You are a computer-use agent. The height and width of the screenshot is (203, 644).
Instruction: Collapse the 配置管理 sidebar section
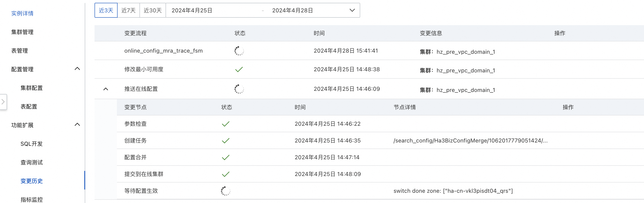(x=77, y=69)
